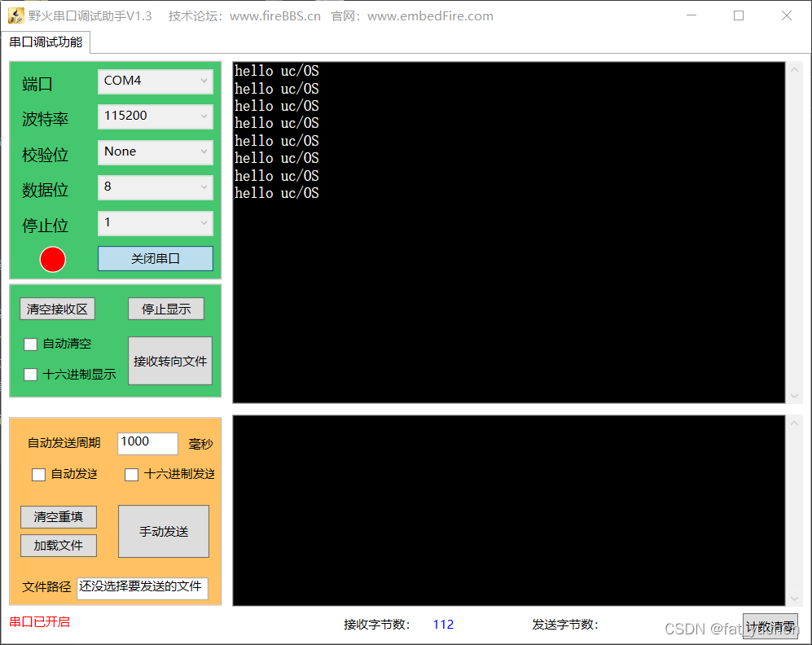Click the 关闭串口 button

pyautogui.click(x=156, y=258)
